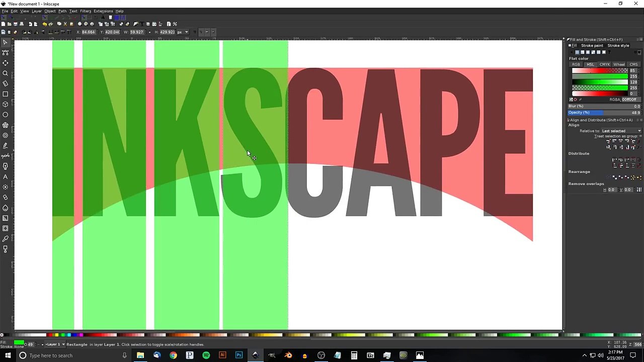Select the Color Dropper tool
Screen dimensions: 644x362
pos(6,239)
